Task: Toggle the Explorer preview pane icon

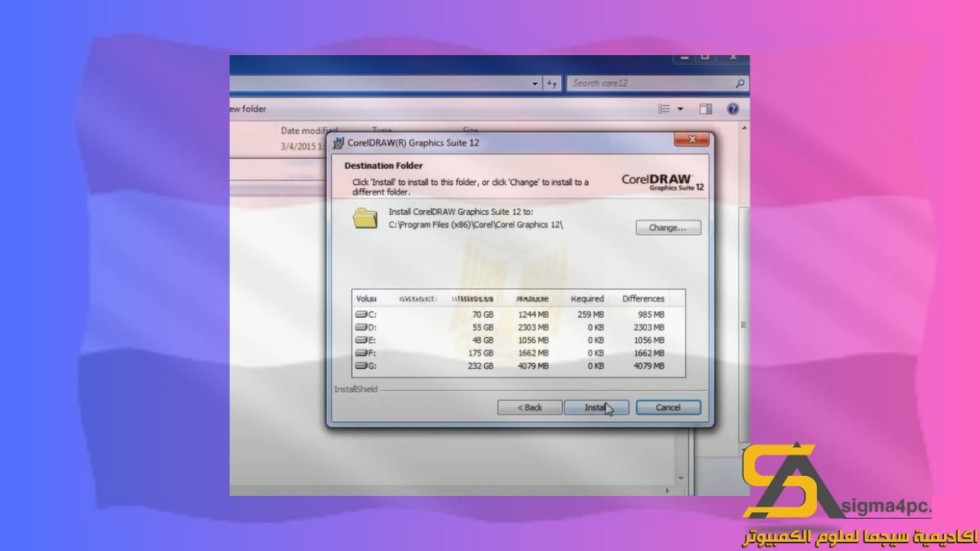Action: [x=705, y=109]
